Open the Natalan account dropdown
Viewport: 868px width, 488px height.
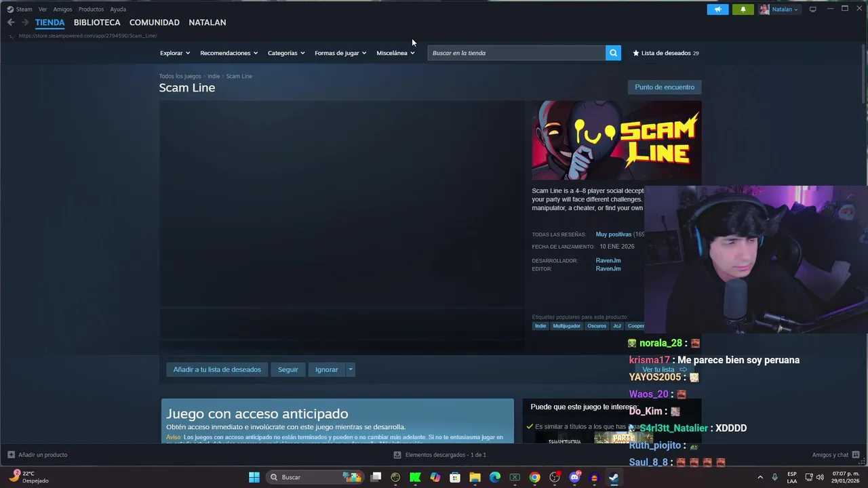(779, 9)
